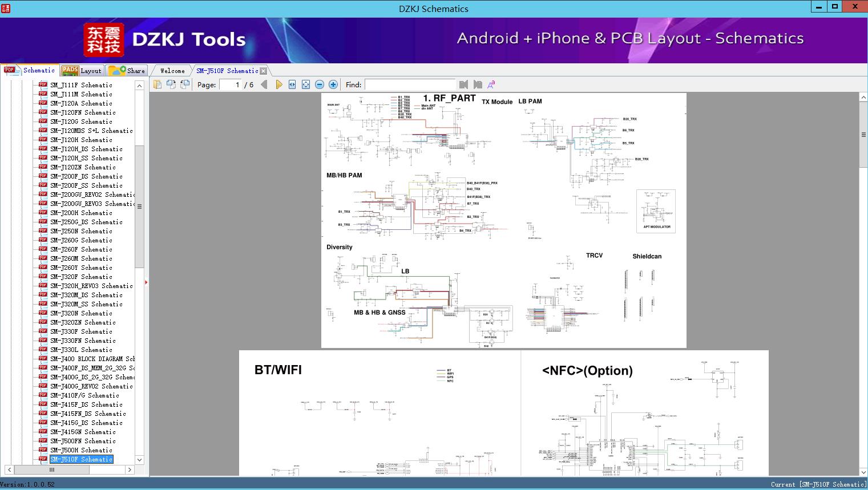Select SM-J415GN Schematic

click(x=83, y=432)
